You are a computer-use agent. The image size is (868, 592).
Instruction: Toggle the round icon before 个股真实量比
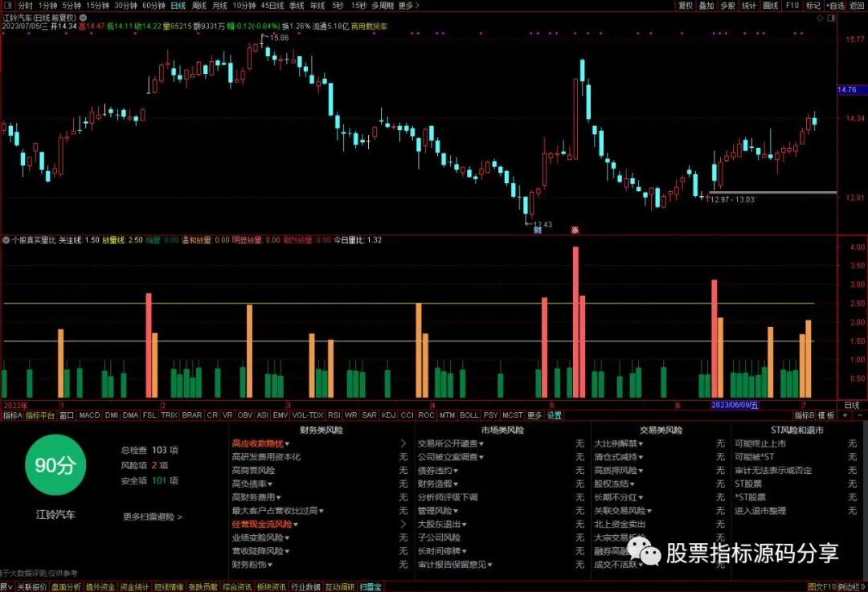click(6, 240)
